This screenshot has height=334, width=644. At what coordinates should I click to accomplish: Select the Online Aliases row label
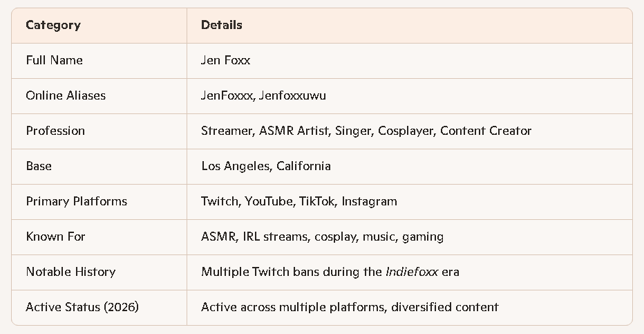tap(66, 95)
